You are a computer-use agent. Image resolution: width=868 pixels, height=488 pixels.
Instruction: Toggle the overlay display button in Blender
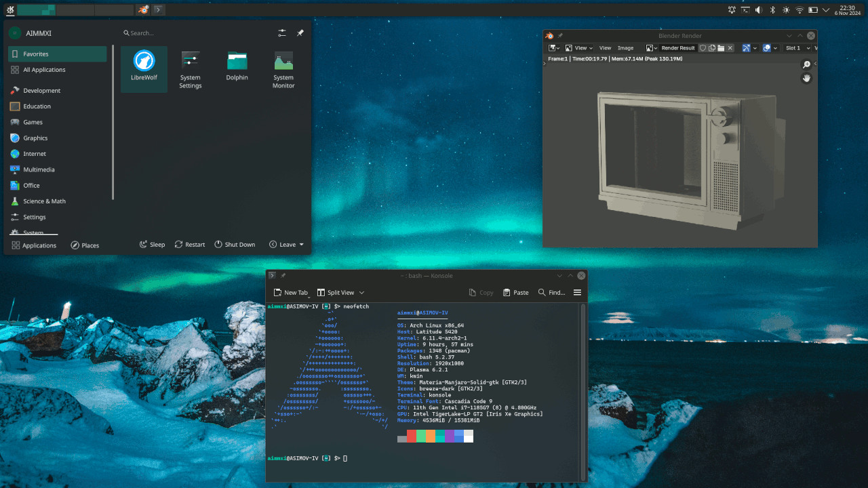[x=768, y=48]
